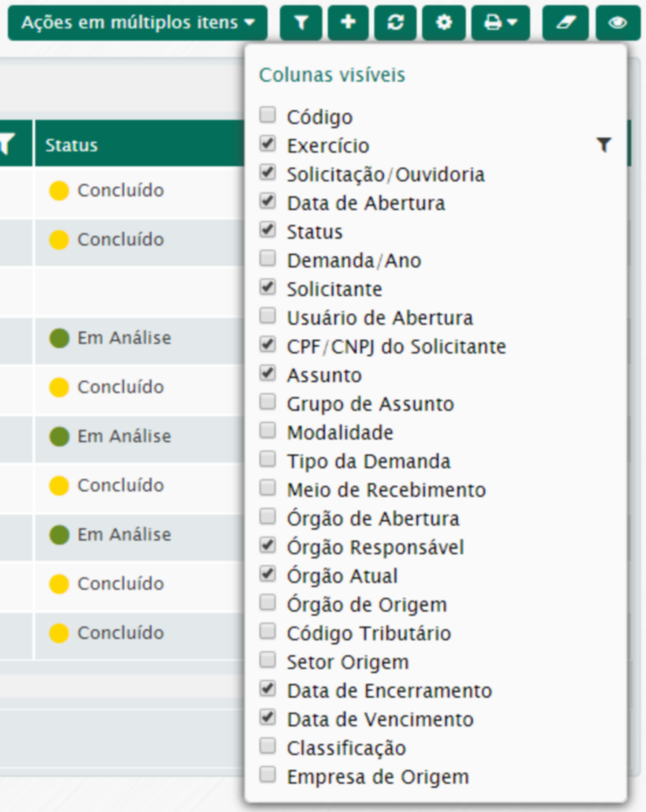Click the funnel icon left of Status header
This screenshot has width=646, height=812.
click(x=7, y=145)
